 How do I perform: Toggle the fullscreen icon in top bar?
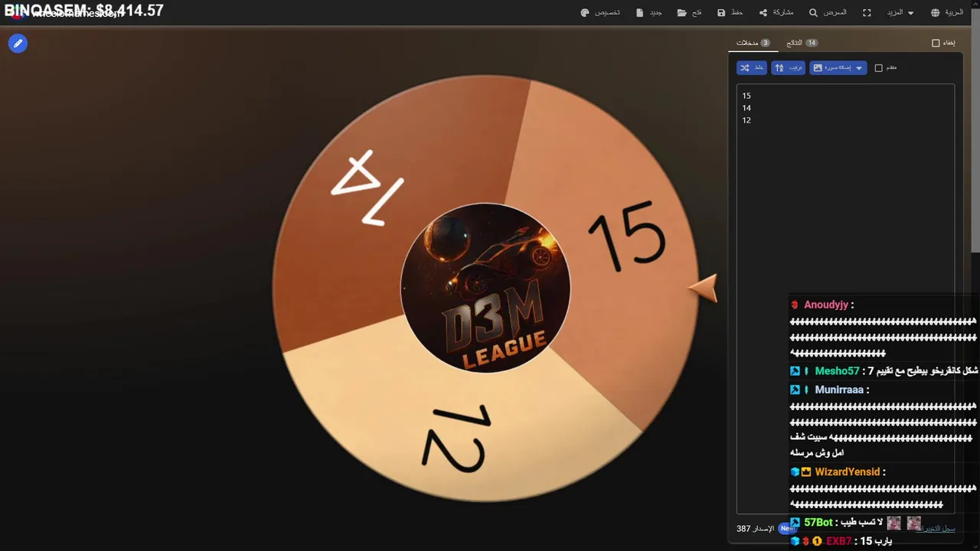pos(867,13)
